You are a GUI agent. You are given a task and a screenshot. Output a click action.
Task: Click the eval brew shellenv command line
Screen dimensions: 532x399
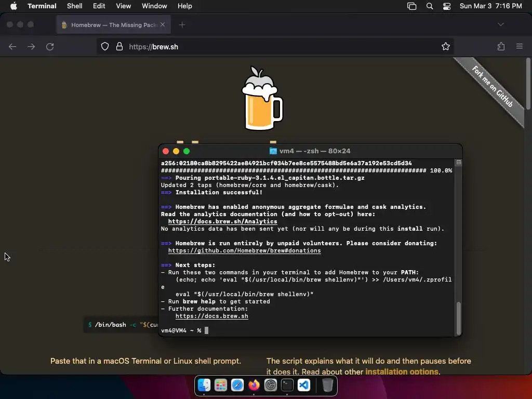[244, 295]
